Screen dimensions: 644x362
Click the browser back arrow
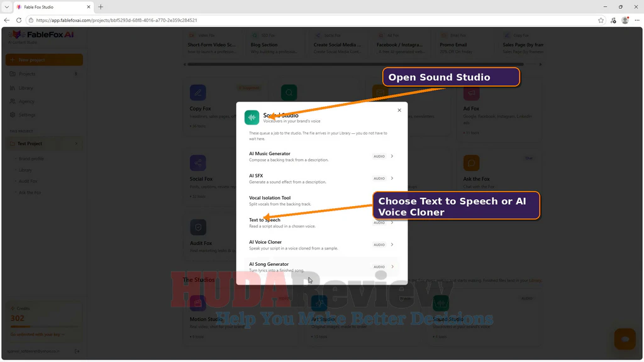pos(6,20)
